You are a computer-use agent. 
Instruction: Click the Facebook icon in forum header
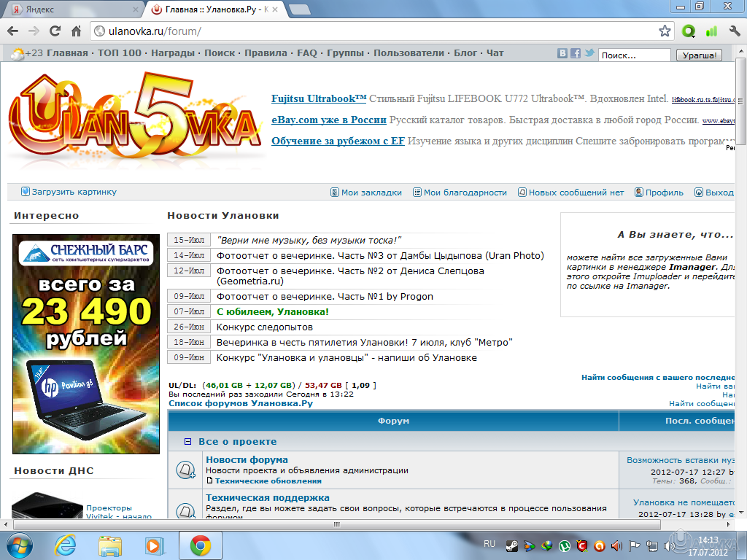[576, 53]
